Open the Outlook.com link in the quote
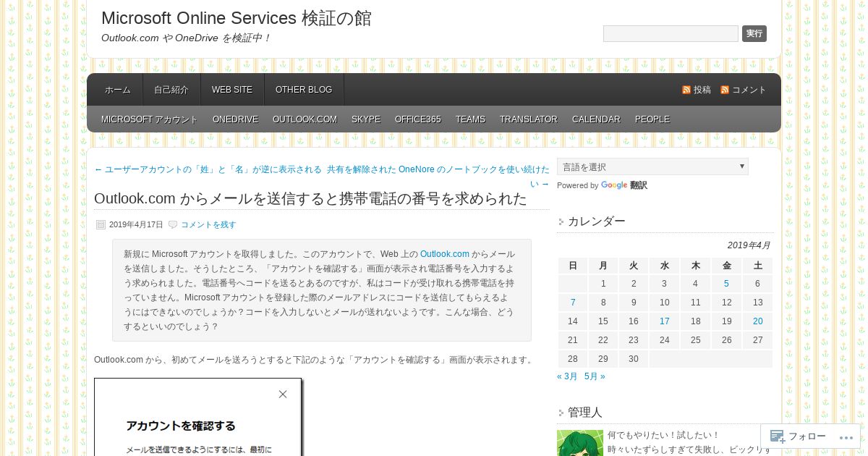868x456 pixels. (x=445, y=254)
